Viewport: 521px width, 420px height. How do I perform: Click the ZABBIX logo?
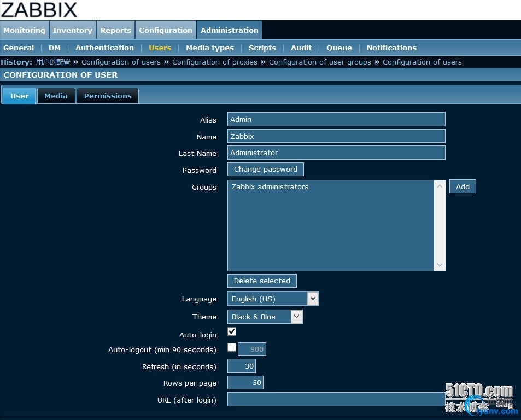39,10
